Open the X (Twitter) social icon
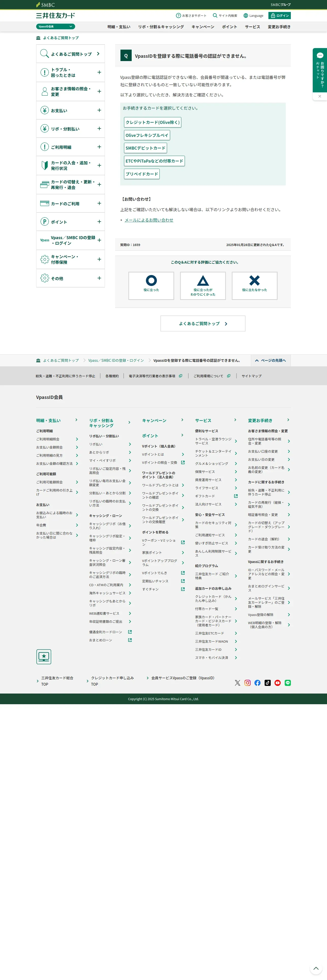This screenshot has width=327, height=980. [238, 683]
